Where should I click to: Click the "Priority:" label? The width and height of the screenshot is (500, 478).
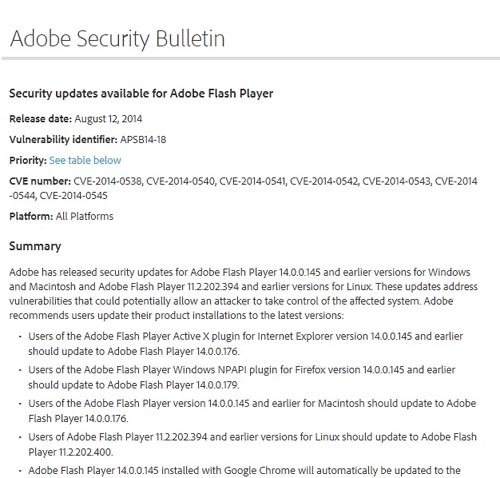pyautogui.click(x=28, y=160)
